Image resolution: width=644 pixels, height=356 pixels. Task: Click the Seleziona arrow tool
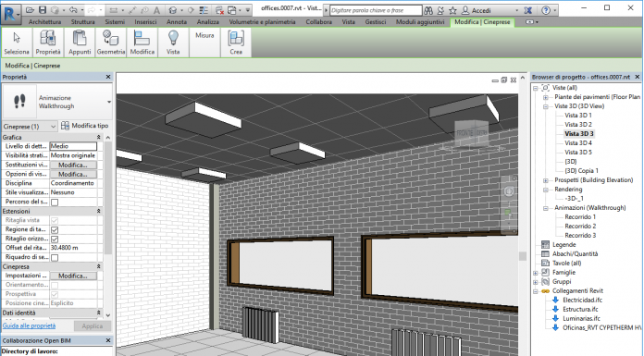pyautogui.click(x=17, y=43)
